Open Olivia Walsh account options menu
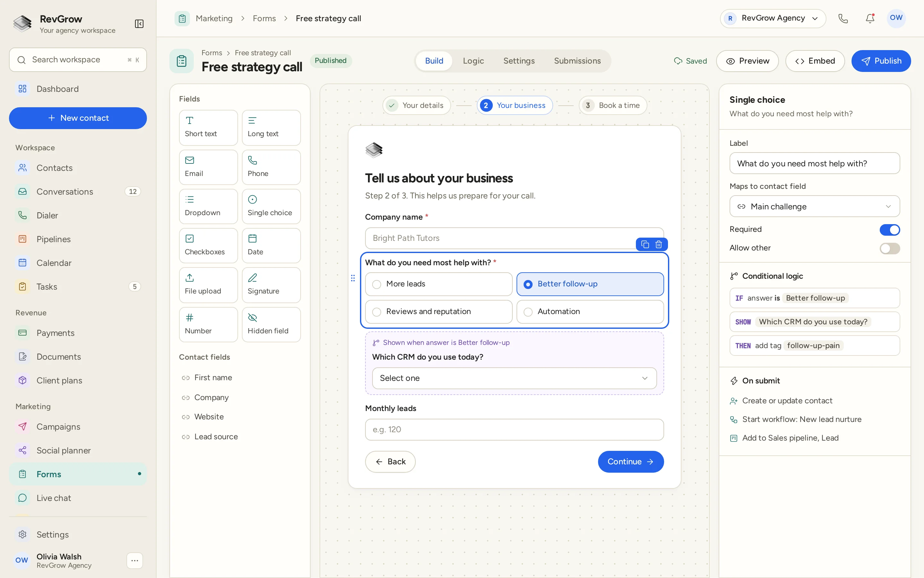This screenshot has width=924, height=578. [x=134, y=560]
